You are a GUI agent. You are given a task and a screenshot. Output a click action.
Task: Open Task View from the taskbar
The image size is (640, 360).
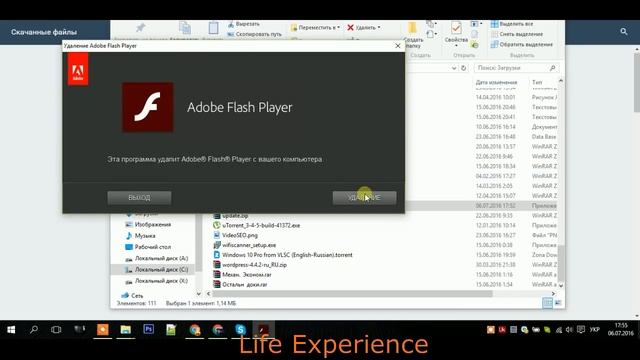(x=56, y=329)
